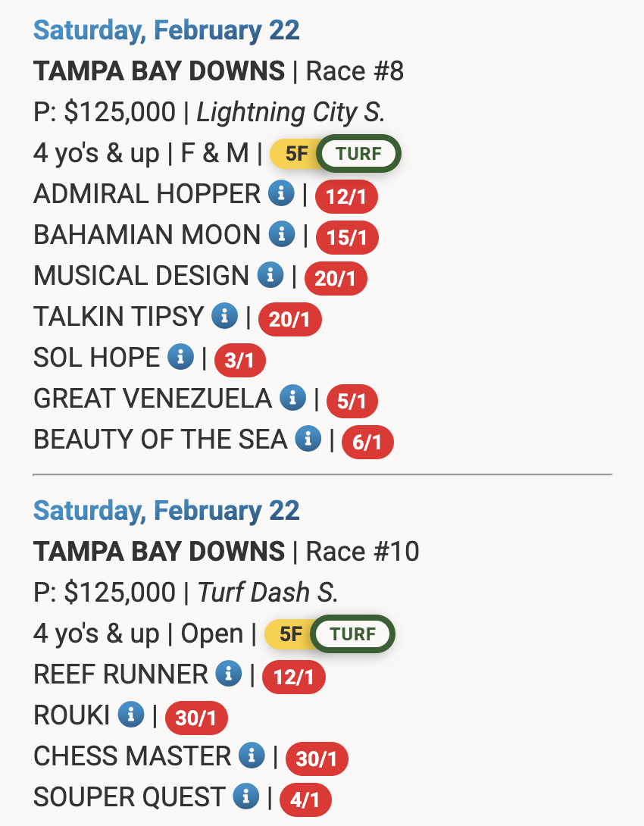Screen dimensions: 644x826
Task: Click the TURF badge for Race #8
Action: (358, 153)
